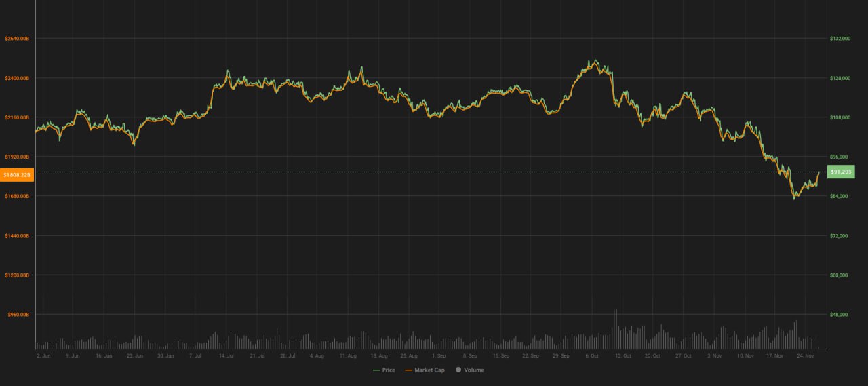This screenshot has height=386, width=868.
Task: Click the 15. Sep date label
Action: pyautogui.click(x=500, y=355)
